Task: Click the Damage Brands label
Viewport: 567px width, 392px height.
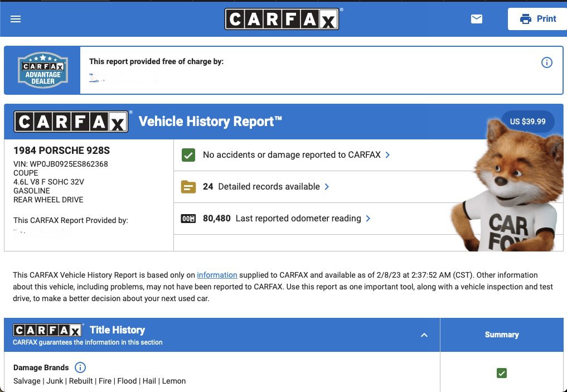Action: pyautogui.click(x=41, y=367)
